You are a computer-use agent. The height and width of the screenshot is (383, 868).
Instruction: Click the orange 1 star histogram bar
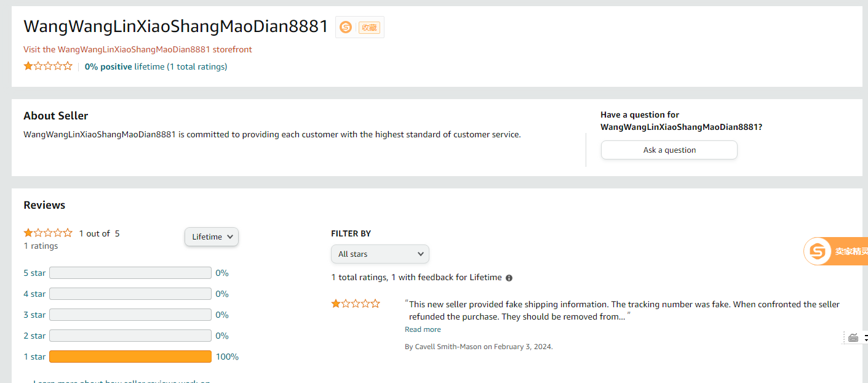coord(130,357)
